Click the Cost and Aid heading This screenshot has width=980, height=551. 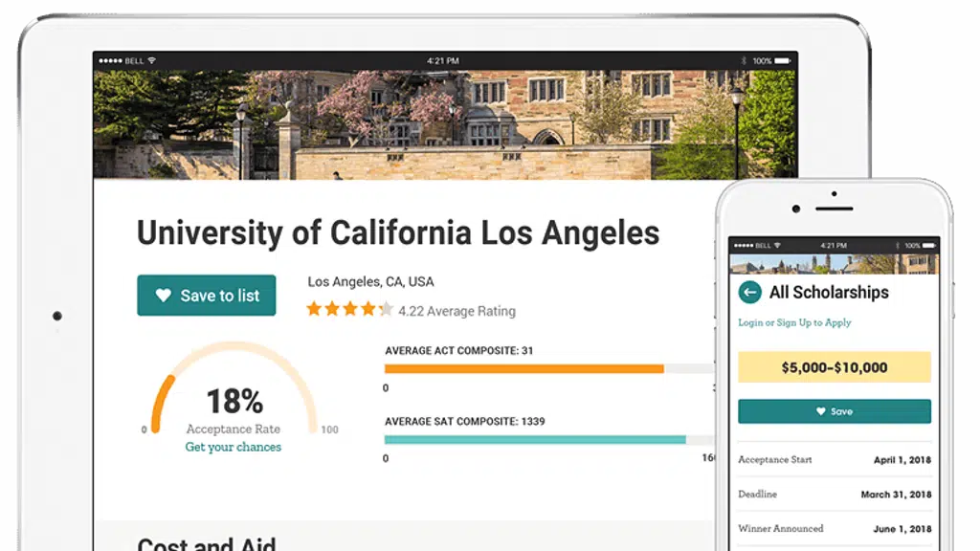(x=207, y=543)
